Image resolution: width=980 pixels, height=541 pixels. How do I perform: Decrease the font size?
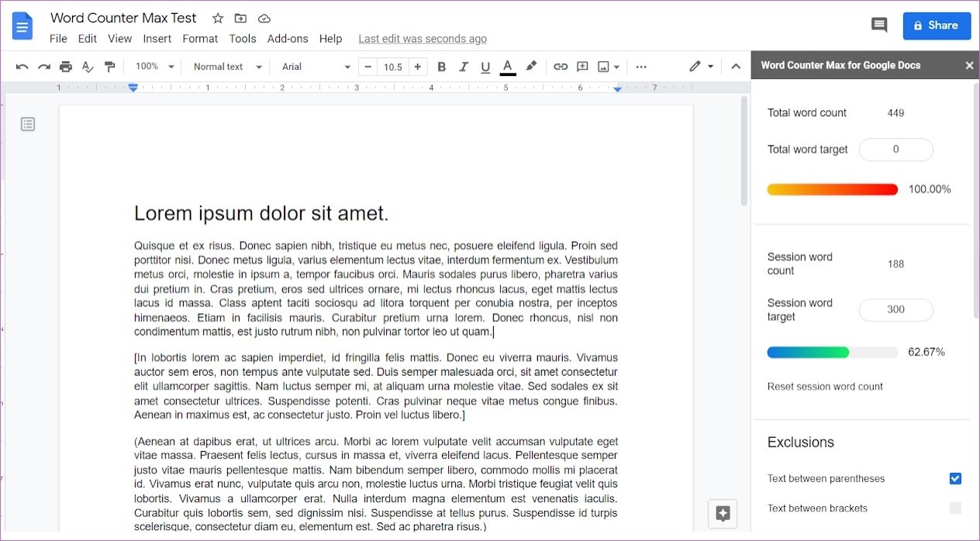click(369, 67)
